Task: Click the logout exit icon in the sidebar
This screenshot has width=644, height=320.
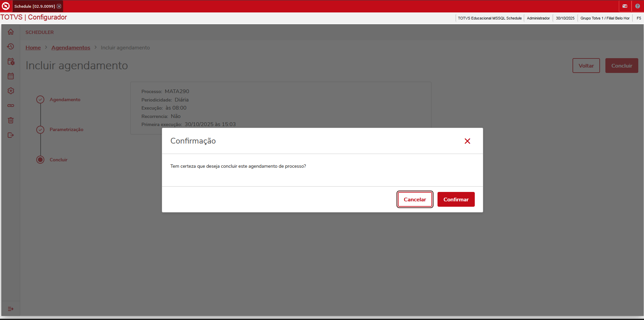Action: point(11,135)
